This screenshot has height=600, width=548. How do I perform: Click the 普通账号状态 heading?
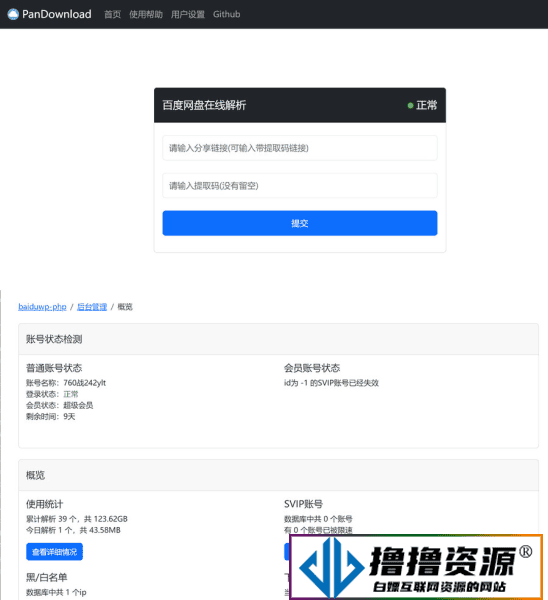[54, 368]
